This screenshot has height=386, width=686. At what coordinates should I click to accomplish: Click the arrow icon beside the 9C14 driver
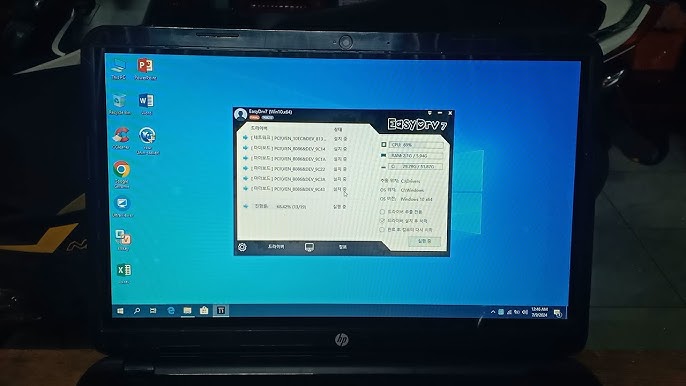click(245, 148)
